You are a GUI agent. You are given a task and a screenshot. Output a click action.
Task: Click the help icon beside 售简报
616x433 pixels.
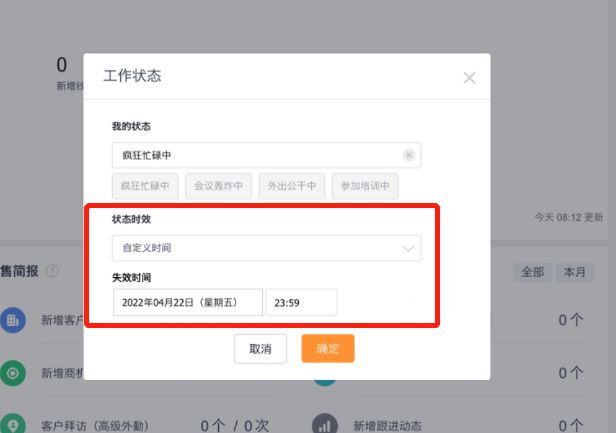click(52, 271)
